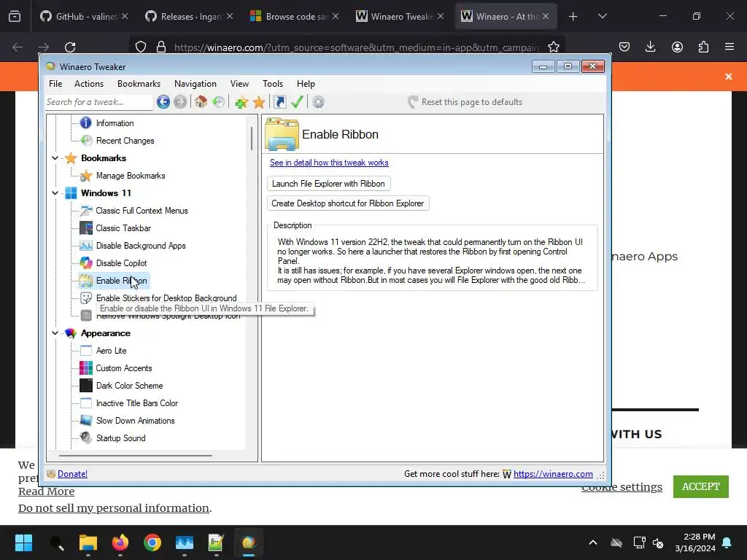Image resolution: width=747 pixels, height=560 pixels.
Task: Select Disable Background Apps tweak
Action: click(141, 246)
